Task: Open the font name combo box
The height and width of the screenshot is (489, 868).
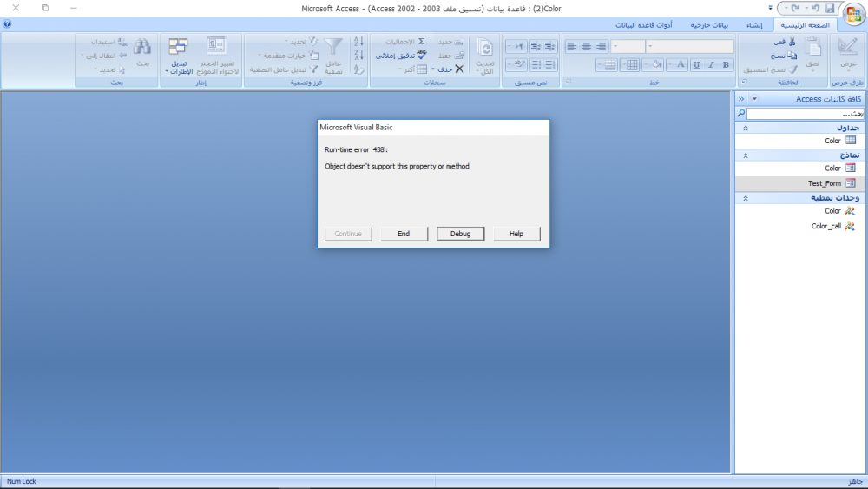Action: pos(690,47)
